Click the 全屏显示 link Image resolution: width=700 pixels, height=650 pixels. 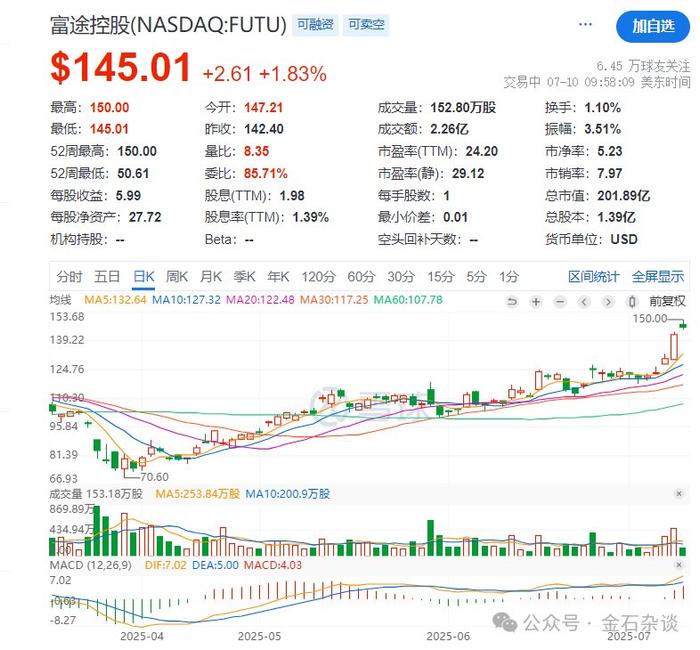(658, 277)
